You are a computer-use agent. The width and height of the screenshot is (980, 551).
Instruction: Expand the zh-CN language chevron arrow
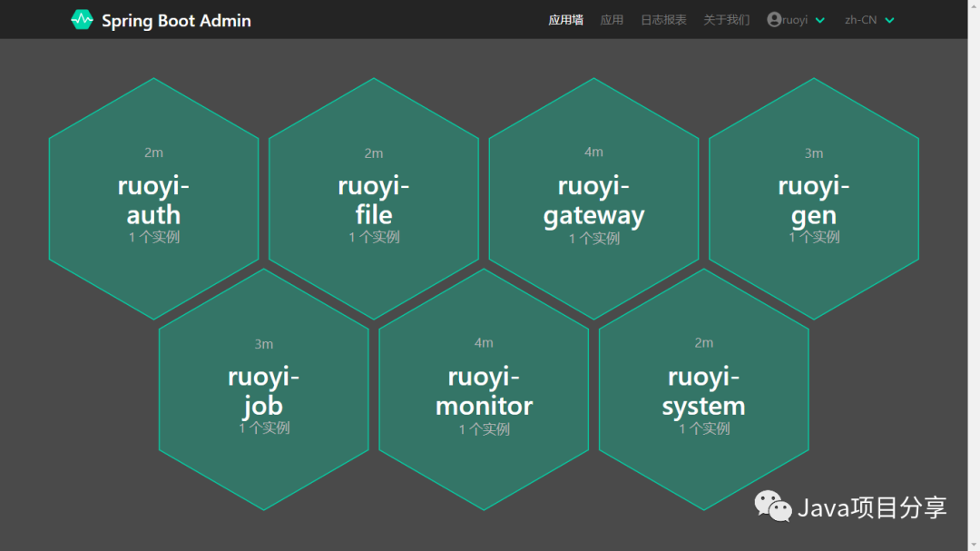[889, 21]
